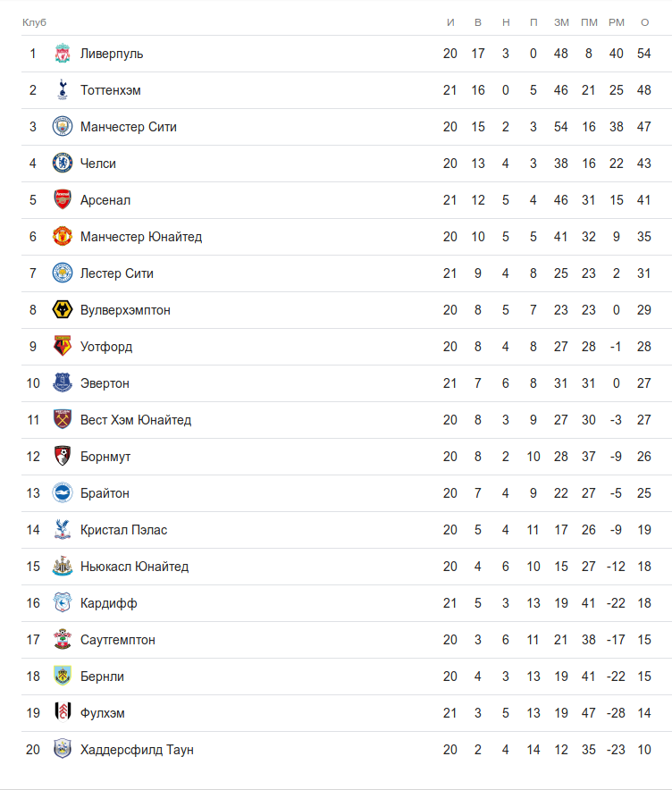This screenshot has width=672, height=790.
Task: Click the Fulham club crest icon
Action: [62, 713]
